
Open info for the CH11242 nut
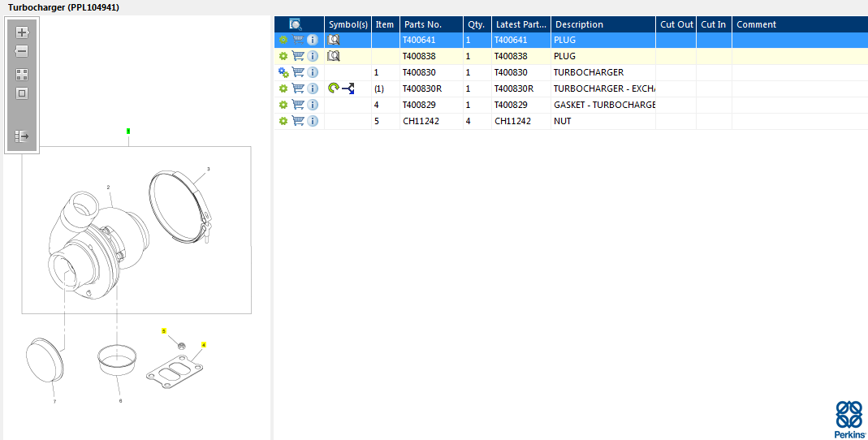coord(313,121)
